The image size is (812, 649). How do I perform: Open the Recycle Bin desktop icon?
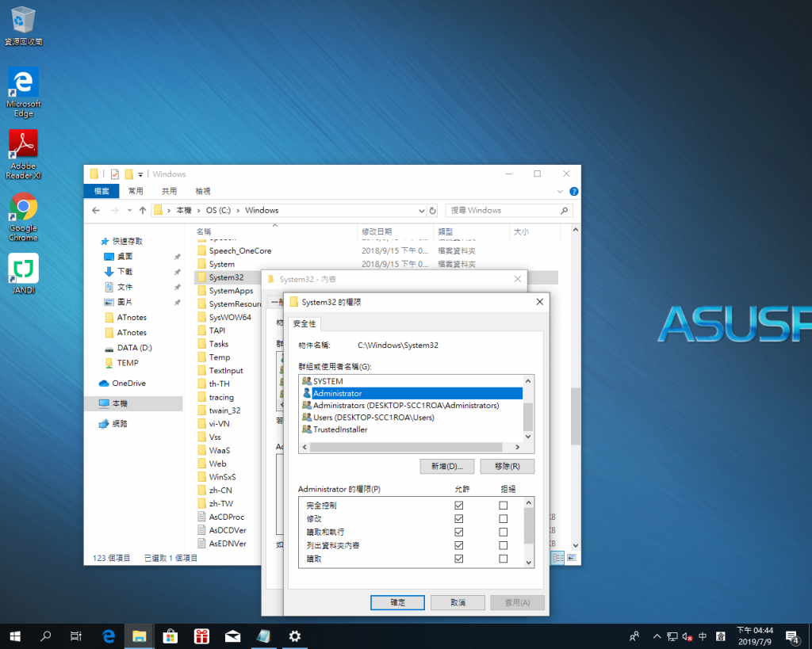click(x=23, y=25)
